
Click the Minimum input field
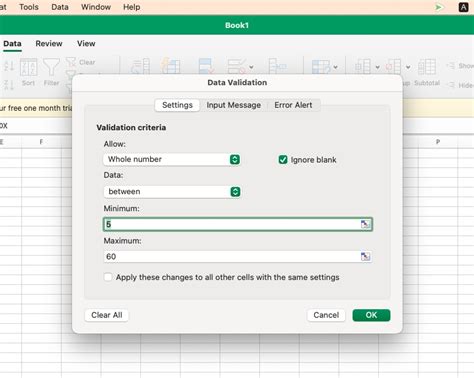(x=238, y=224)
